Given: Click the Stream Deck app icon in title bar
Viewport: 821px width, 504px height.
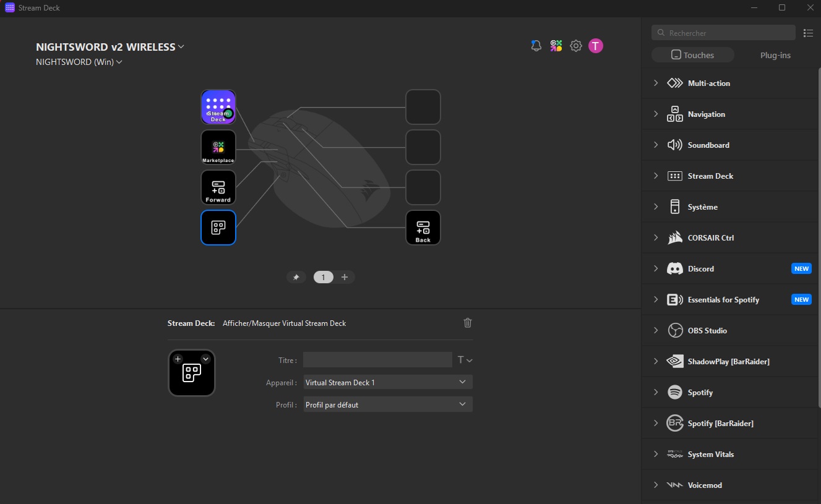Looking at the screenshot, I should coord(10,8).
